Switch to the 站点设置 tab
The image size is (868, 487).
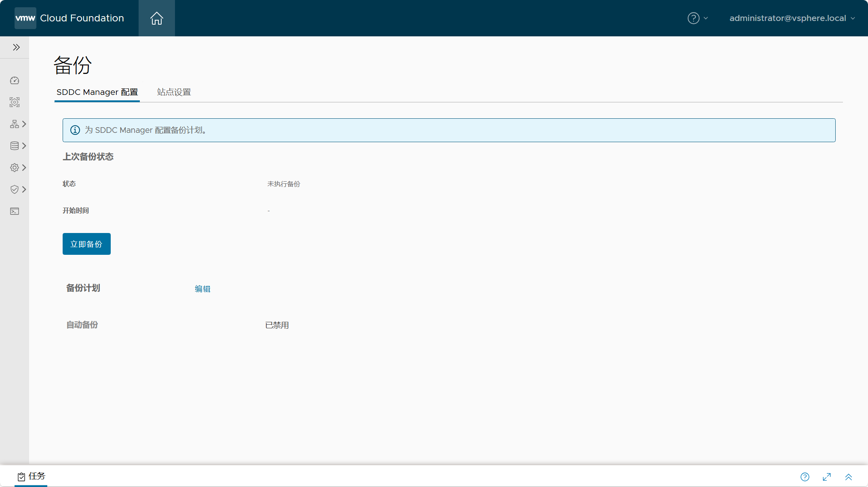click(x=174, y=92)
